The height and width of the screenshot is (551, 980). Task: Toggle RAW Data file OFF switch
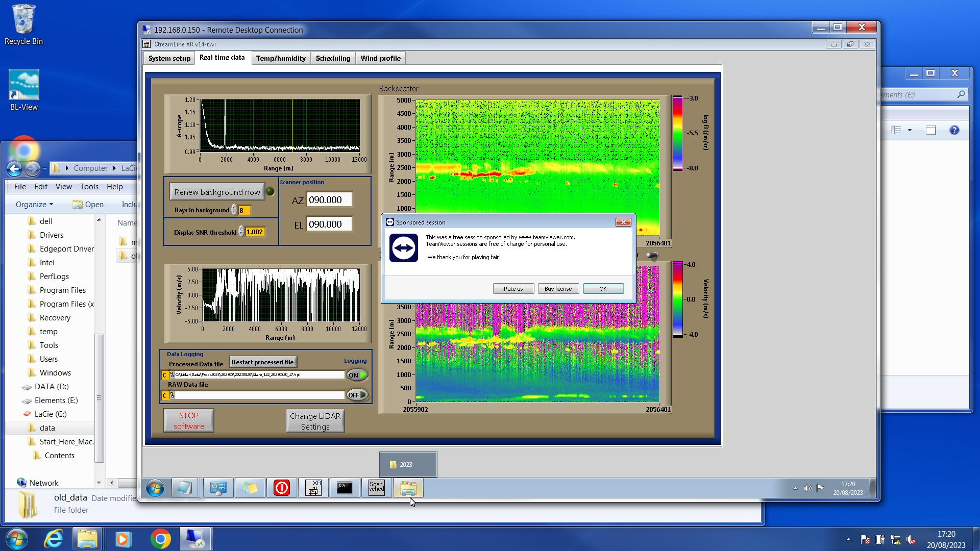pyautogui.click(x=357, y=395)
